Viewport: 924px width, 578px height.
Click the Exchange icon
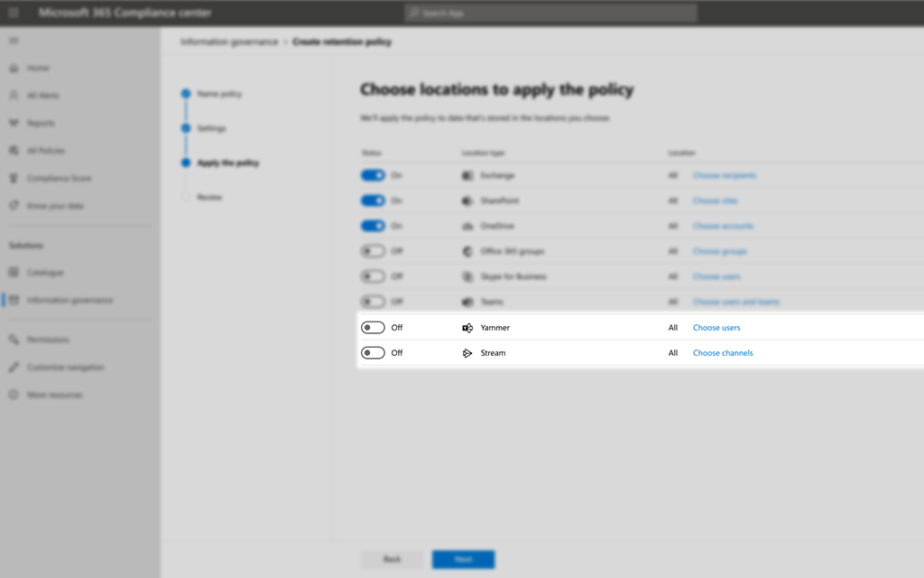pos(467,176)
